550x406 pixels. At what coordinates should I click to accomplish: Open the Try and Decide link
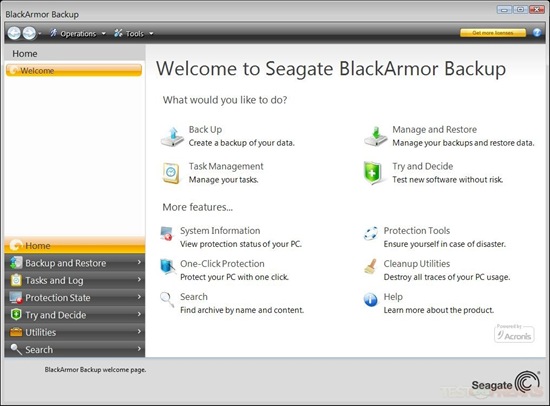pos(423,166)
